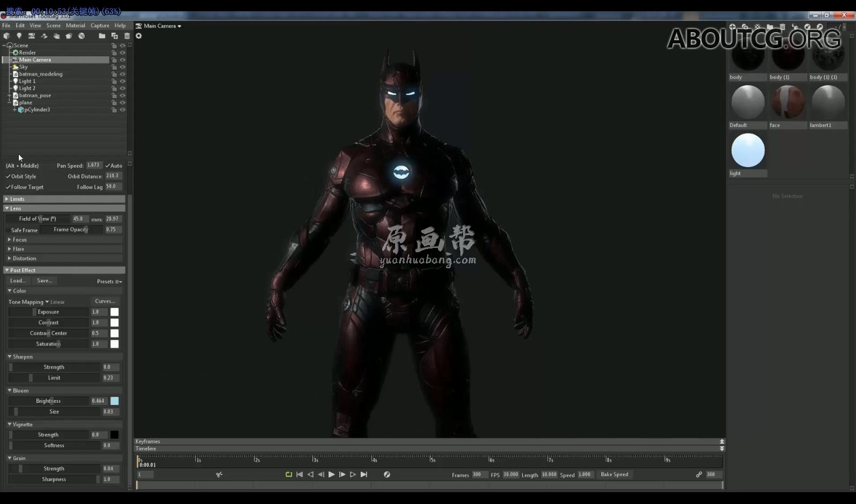
Task: Click Bloom Brightness light blue color swatch
Action: pos(115,401)
